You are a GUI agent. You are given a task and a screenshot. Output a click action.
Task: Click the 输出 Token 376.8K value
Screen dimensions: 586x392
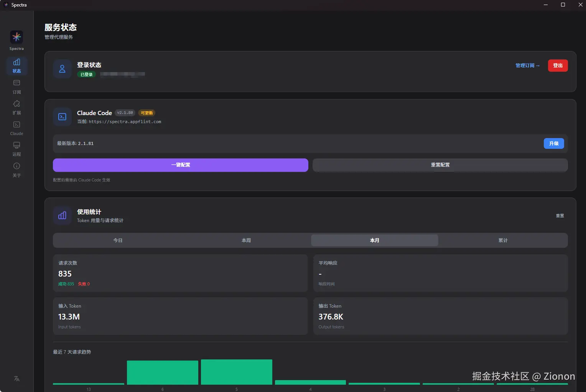[x=331, y=317]
